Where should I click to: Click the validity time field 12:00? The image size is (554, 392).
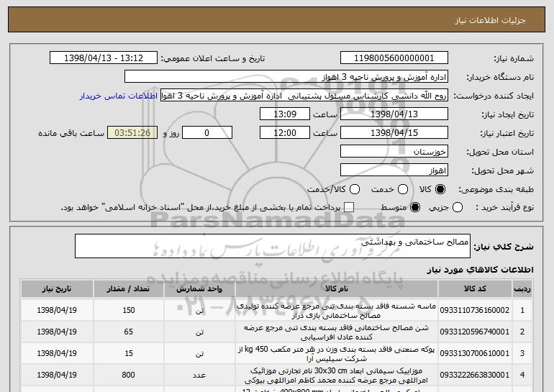[x=285, y=133]
